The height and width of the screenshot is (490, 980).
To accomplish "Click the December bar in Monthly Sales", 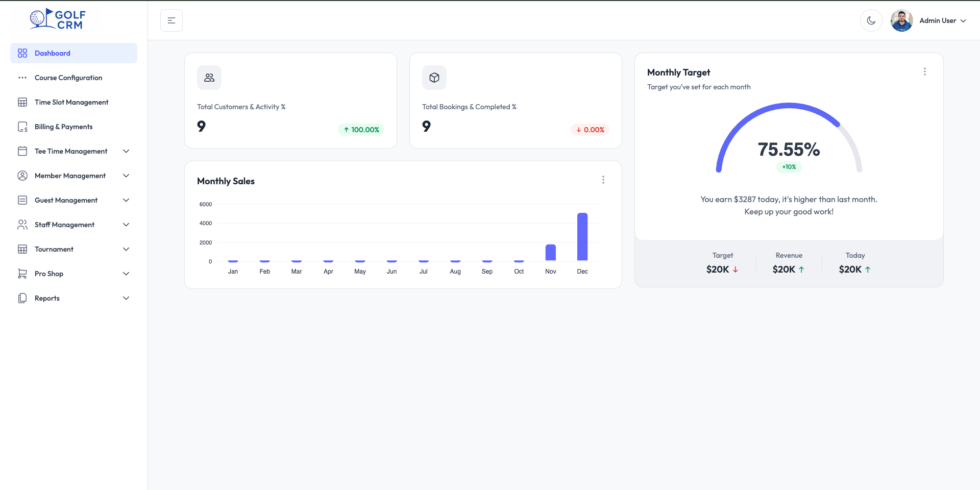I will coord(582,237).
